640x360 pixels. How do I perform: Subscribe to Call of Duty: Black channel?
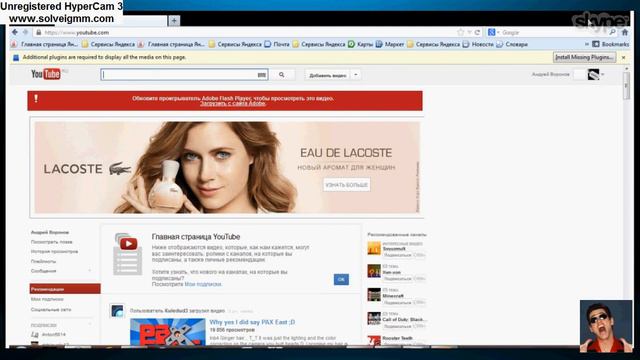(398, 326)
